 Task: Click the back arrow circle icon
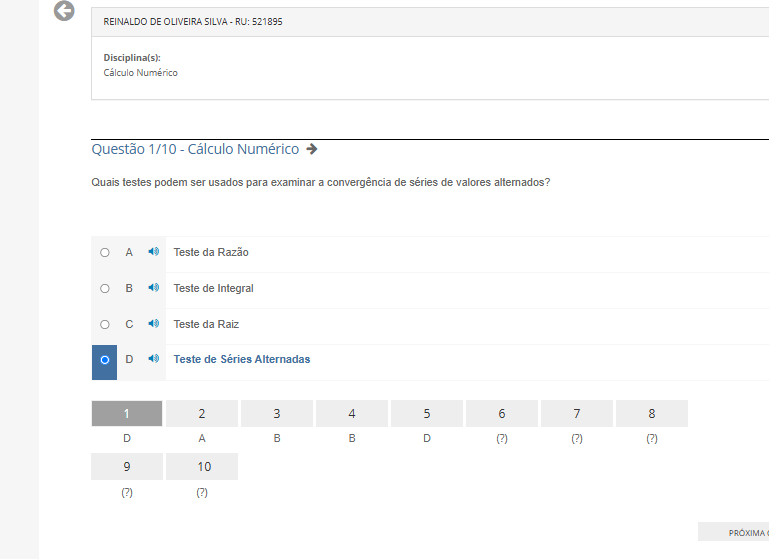tap(64, 12)
